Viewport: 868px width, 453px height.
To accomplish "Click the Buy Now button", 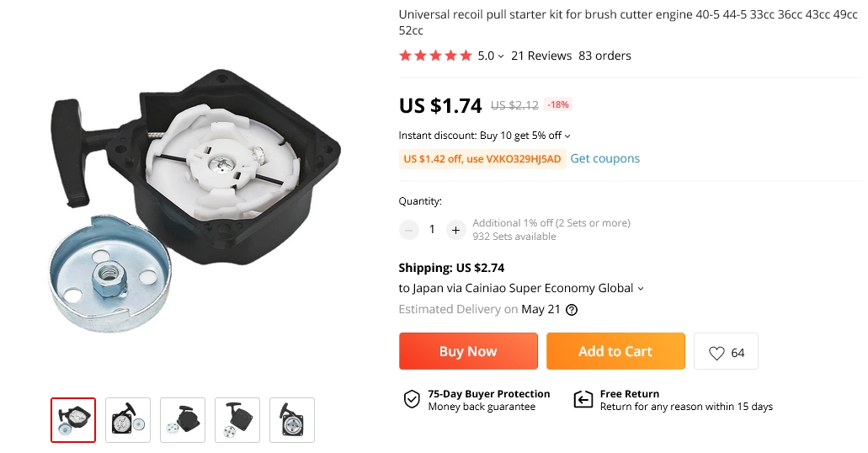I will click(468, 351).
